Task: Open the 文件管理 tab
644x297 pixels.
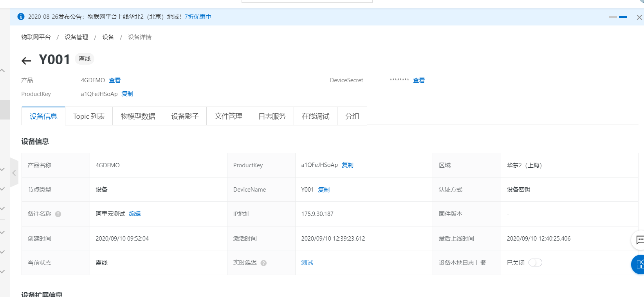Action: [228, 116]
